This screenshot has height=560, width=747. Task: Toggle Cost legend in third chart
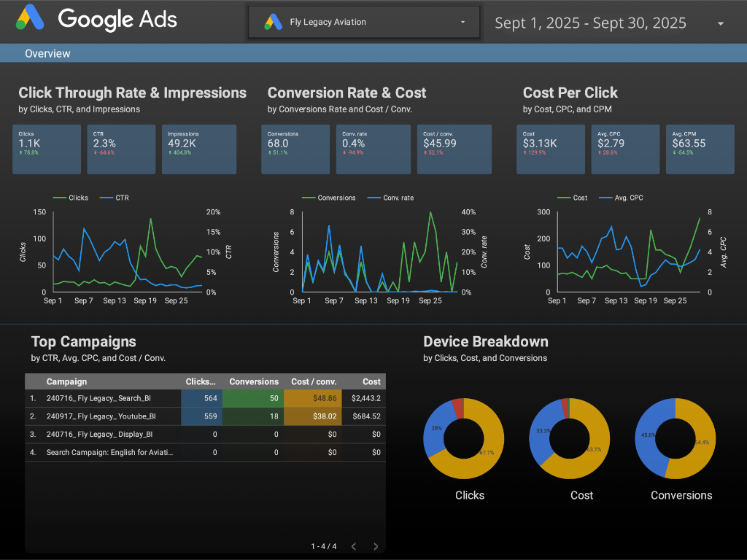pyautogui.click(x=572, y=198)
